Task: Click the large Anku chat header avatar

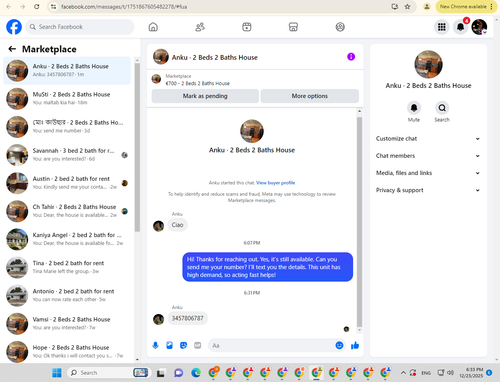Action: 252,131
